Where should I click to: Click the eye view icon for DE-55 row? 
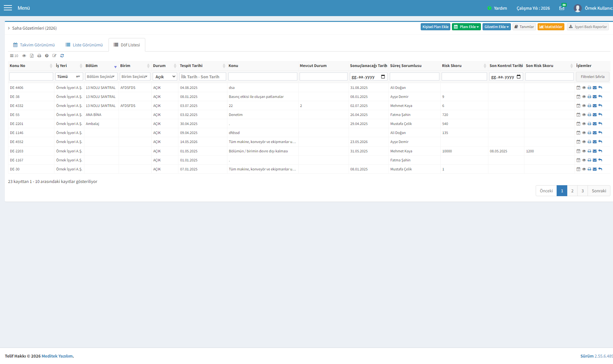[x=584, y=115]
